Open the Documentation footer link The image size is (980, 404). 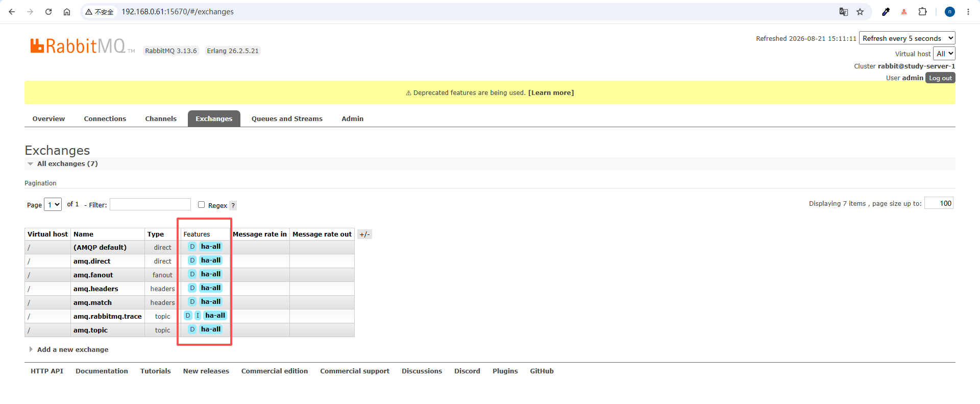click(102, 371)
